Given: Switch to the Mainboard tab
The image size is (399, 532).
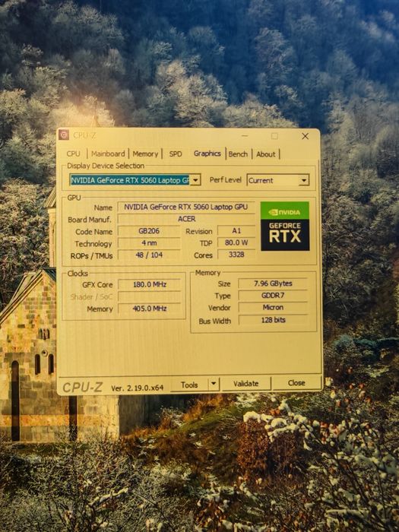Looking at the screenshot, I should 108,154.
